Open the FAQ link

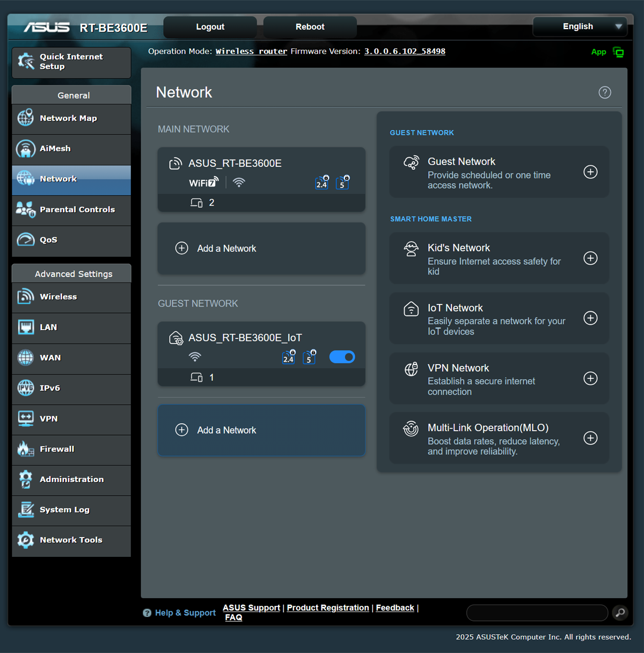[233, 618]
